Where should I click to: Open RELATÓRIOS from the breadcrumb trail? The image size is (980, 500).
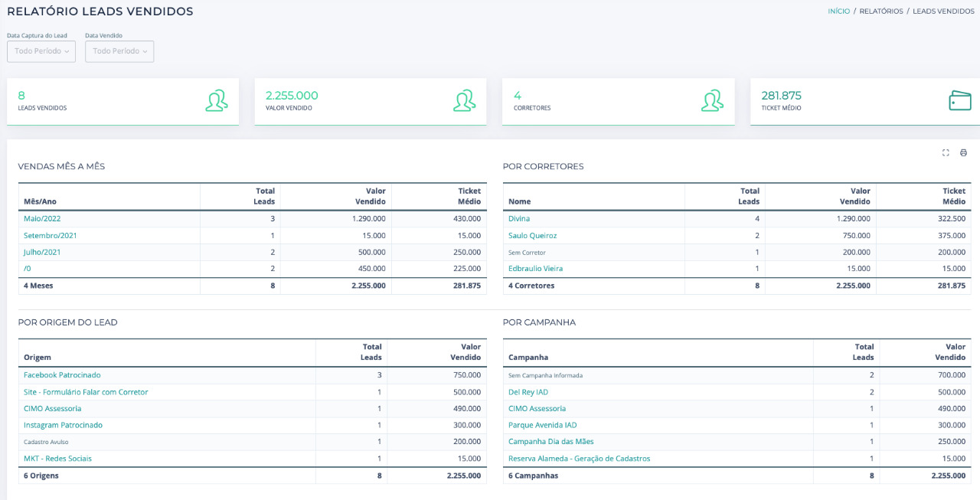coord(880,11)
